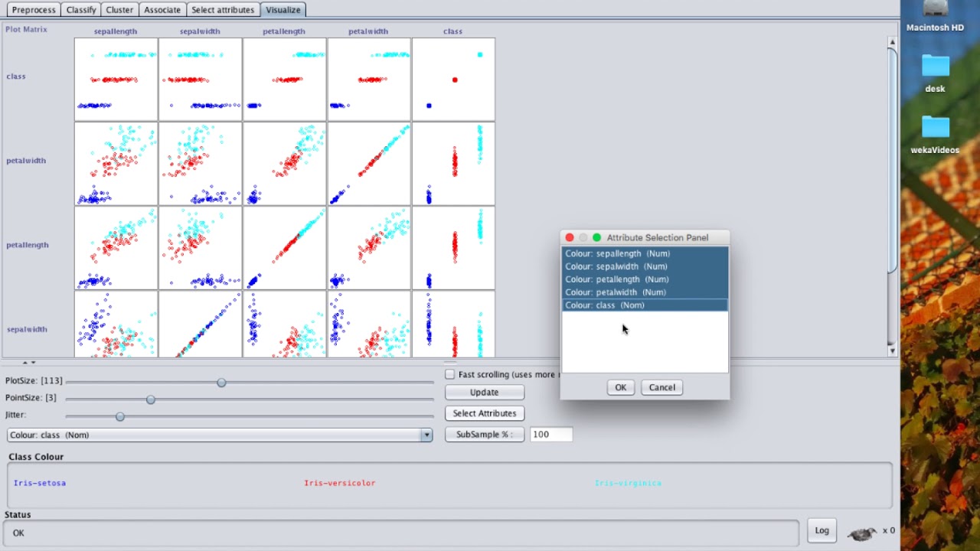980x551 pixels.
Task: Click the 'OK' text in the Status bar
Action: (x=18, y=533)
